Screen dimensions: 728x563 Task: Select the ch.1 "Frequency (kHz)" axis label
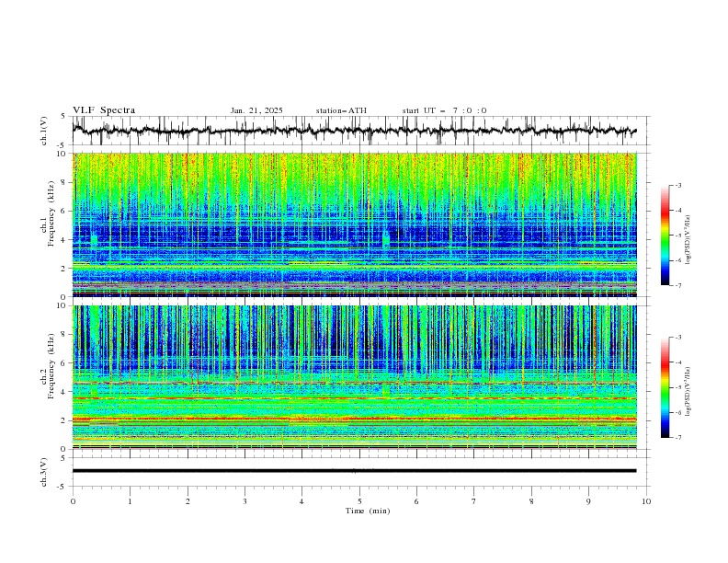52,212
